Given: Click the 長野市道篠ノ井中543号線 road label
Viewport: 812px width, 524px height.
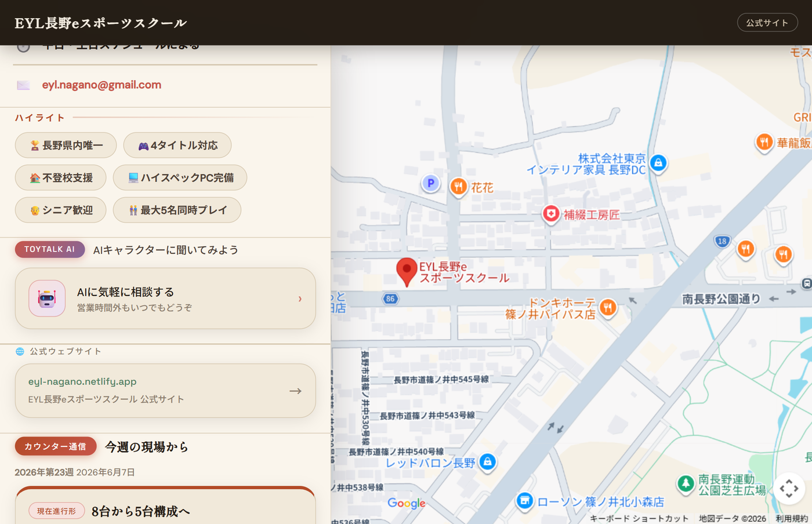Looking at the screenshot, I should pos(427,416).
